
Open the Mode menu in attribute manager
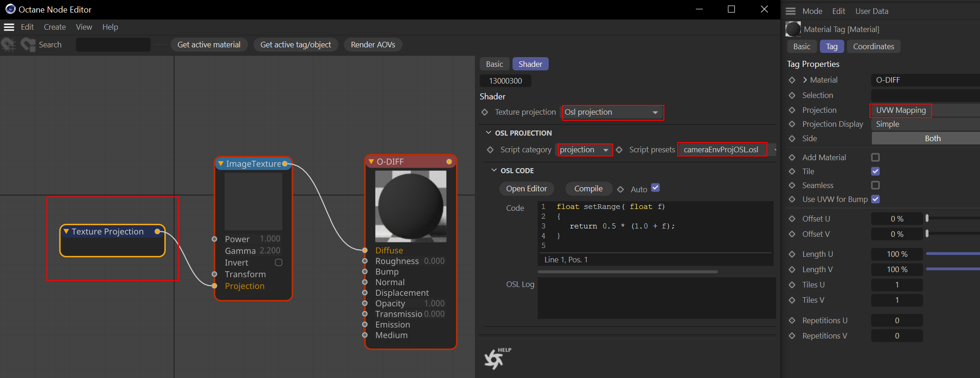[812, 11]
